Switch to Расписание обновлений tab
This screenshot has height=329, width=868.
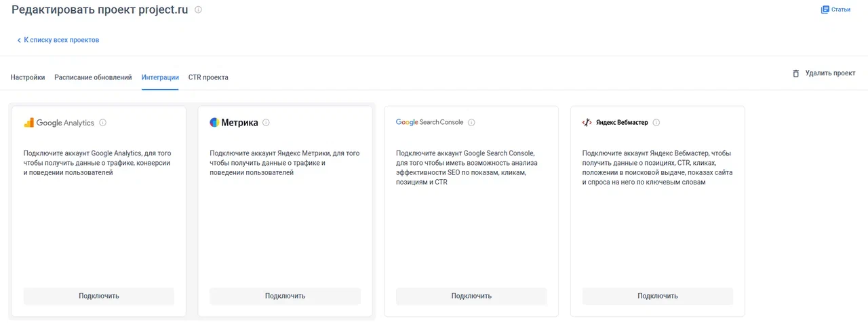click(x=94, y=77)
